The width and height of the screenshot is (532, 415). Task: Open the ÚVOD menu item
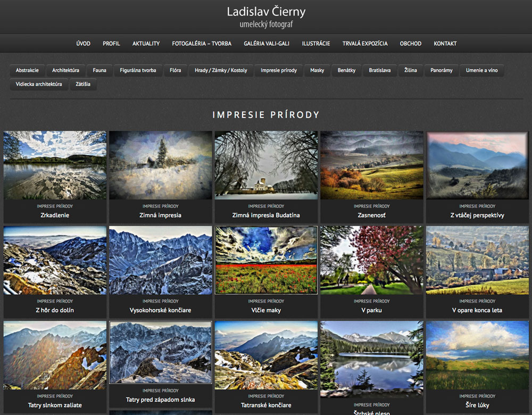(x=83, y=44)
